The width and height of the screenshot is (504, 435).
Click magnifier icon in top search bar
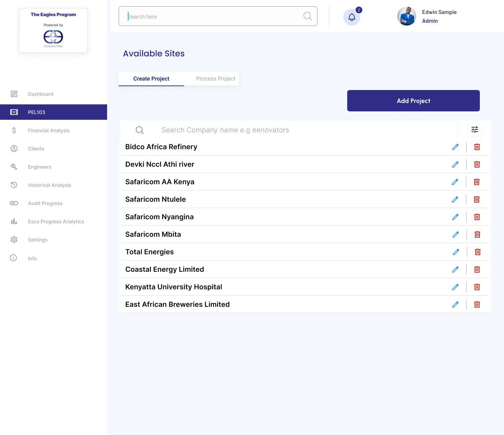(308, 16)
